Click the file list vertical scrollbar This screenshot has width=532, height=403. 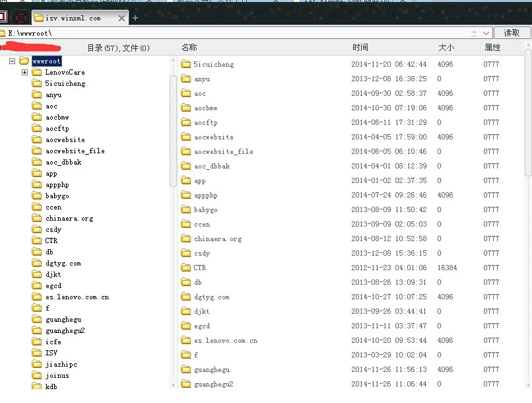[528, 113]
